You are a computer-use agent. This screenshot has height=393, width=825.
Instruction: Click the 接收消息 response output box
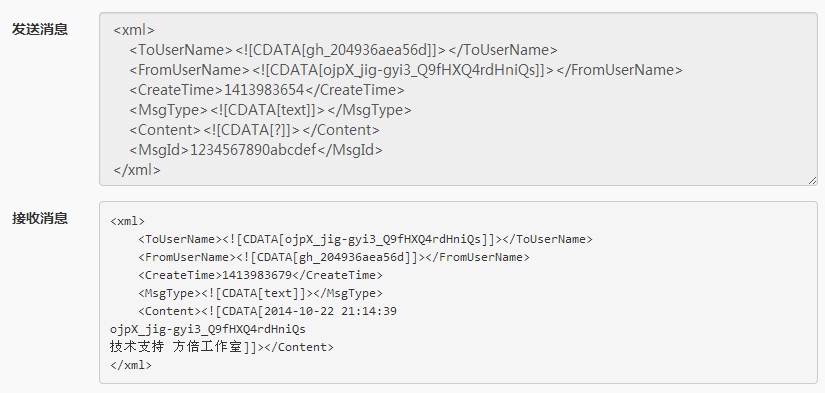pyautogui.click(x=458, y=293)
